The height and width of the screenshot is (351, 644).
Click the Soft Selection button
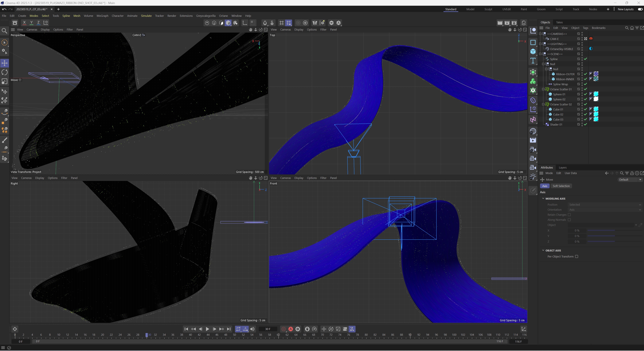(x=561, y=186)
